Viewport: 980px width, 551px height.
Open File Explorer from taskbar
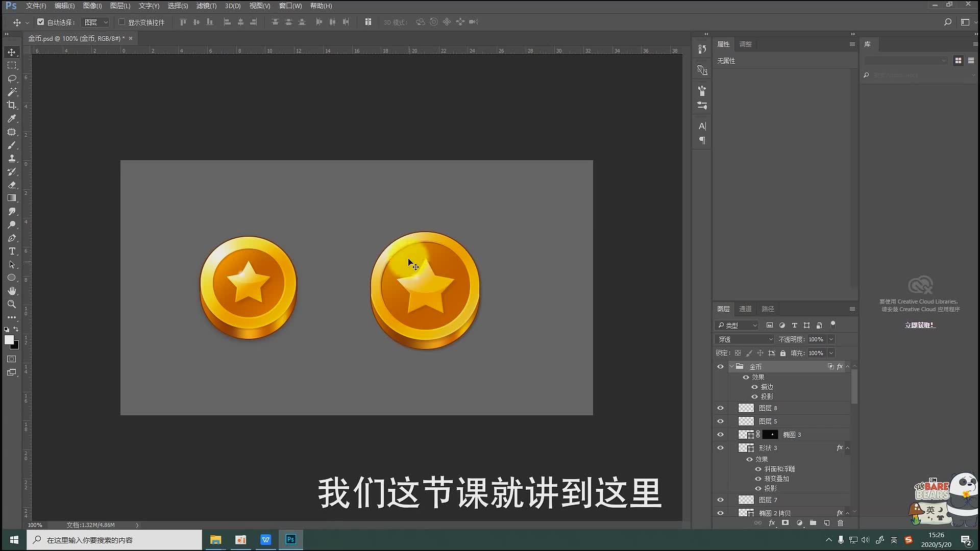pyautogui.click(x=215, y=540)
